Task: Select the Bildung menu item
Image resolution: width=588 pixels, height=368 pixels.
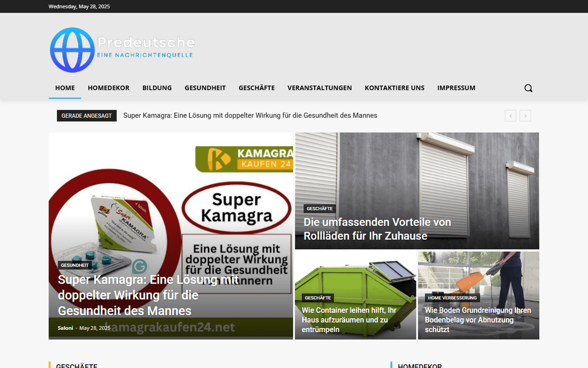Action: (157, 88)
